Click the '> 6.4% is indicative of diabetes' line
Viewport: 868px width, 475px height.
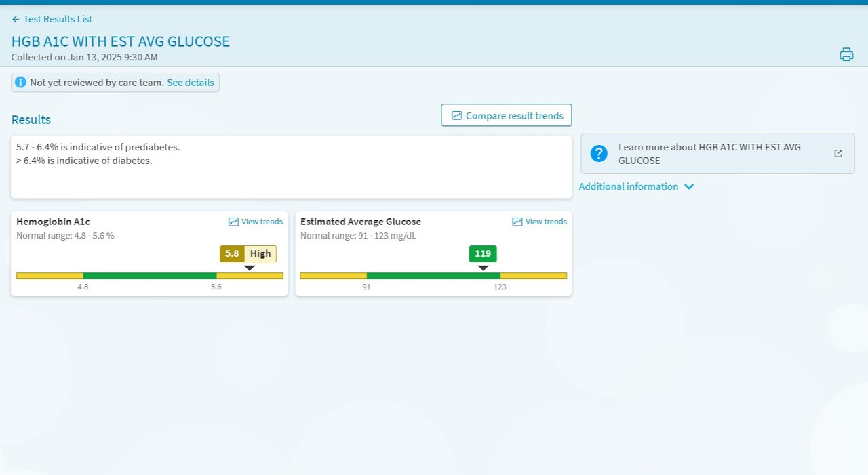(84, 161)
